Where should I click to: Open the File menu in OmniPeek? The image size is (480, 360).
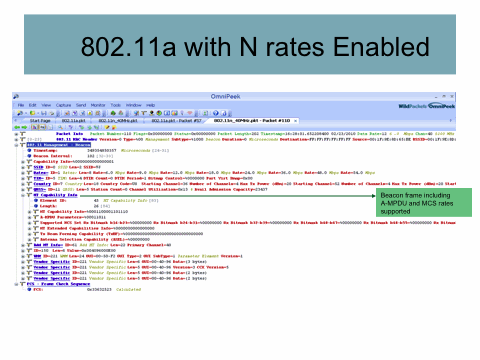21,105
